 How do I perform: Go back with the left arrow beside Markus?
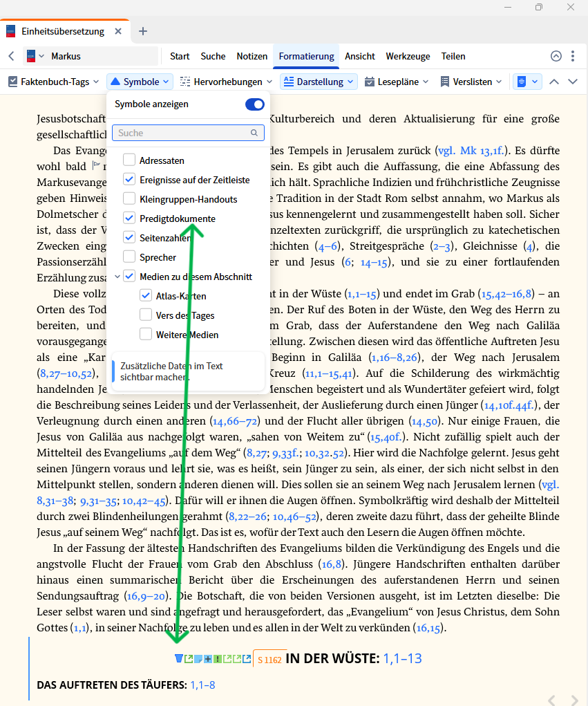pyautogui.click(x=11, y=56)
